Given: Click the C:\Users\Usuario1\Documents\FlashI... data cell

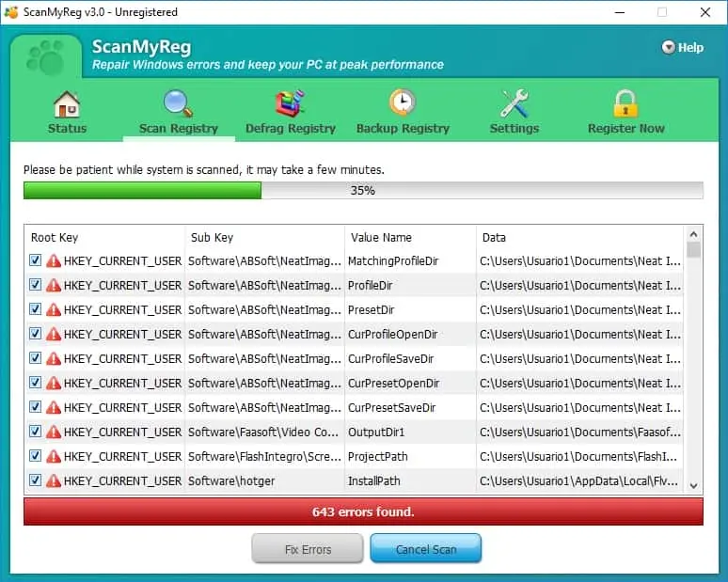Looking at the screenshot, I should (x=580, y=457).
